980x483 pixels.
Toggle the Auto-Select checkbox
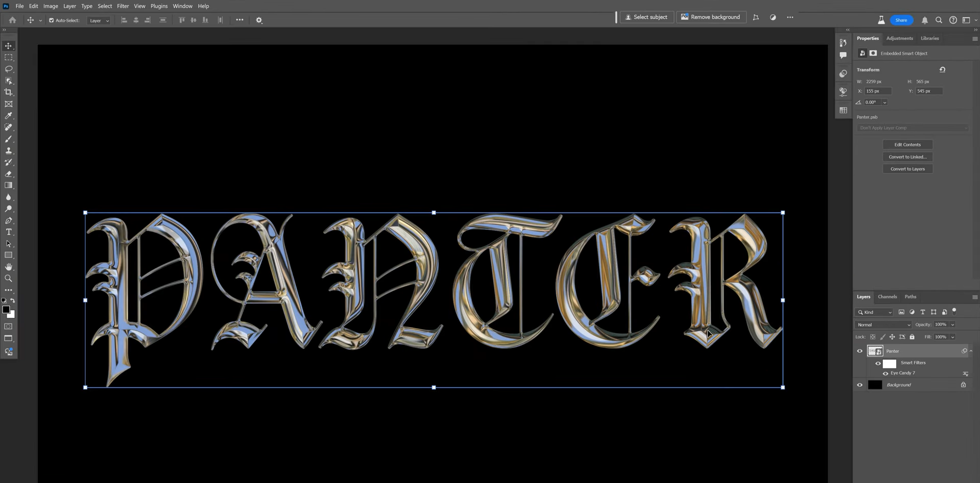[51, 20]
